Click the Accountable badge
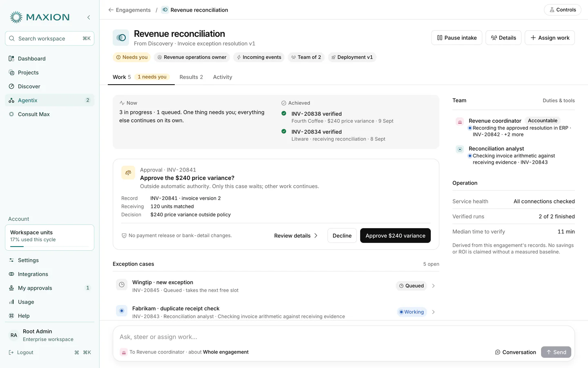The image size is (588, 368). [543, 121]
